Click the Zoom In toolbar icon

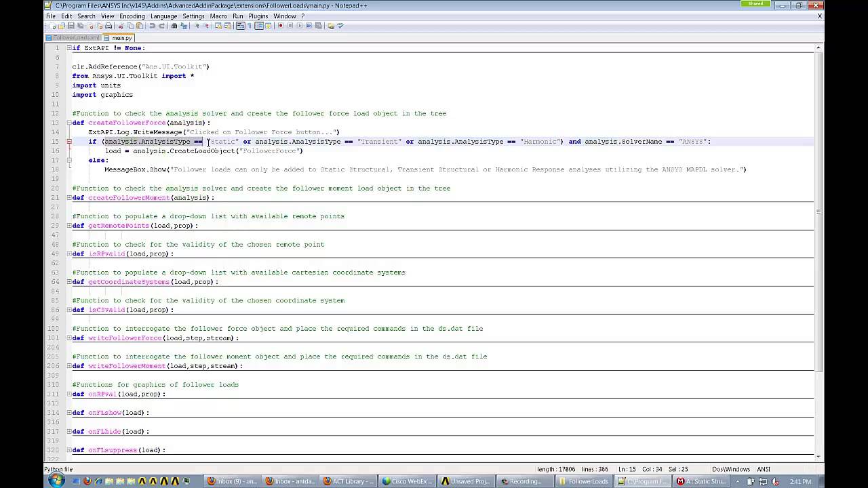tap(197, 26)
